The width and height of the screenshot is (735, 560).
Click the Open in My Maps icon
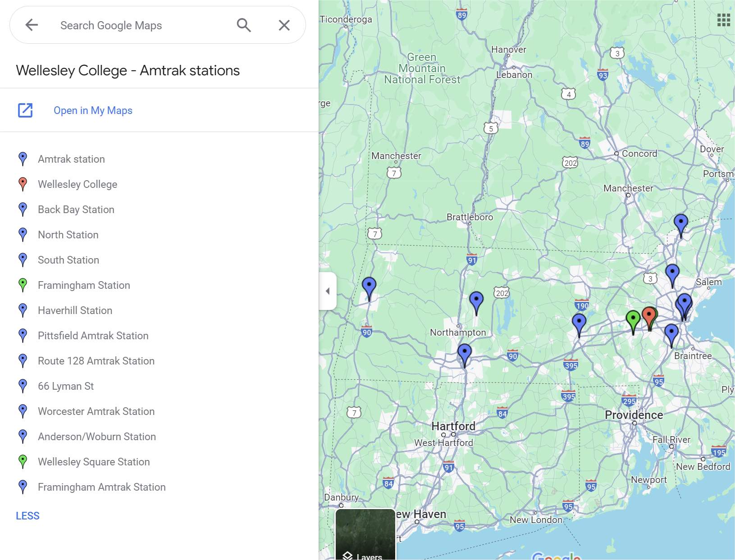point(25,110)
